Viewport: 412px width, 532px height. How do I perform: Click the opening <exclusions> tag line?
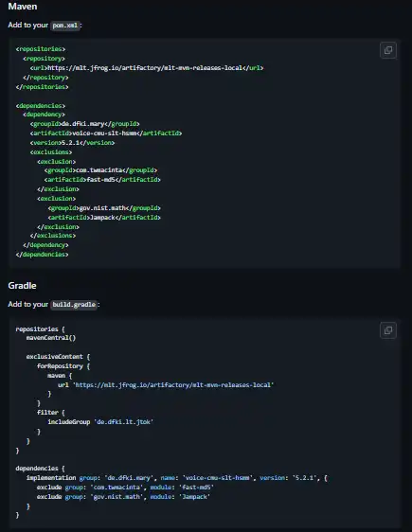pyautogui.click(x=51, y=152)
